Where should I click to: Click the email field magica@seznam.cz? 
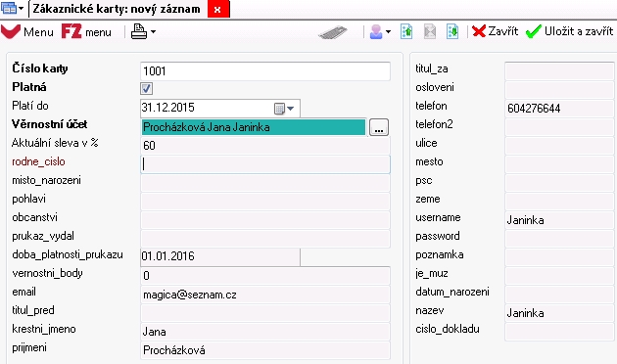tap(265, 295)
